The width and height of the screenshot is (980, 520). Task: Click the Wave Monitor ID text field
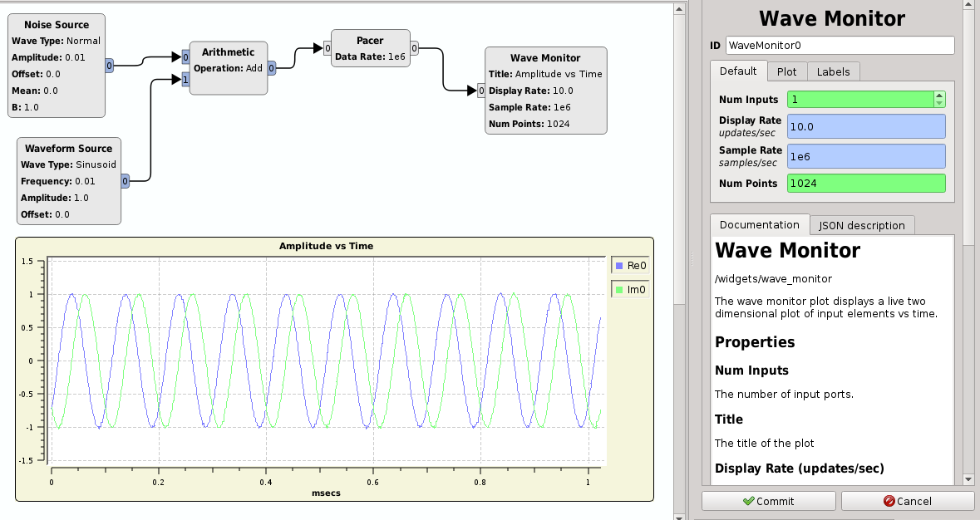[840, 46]
